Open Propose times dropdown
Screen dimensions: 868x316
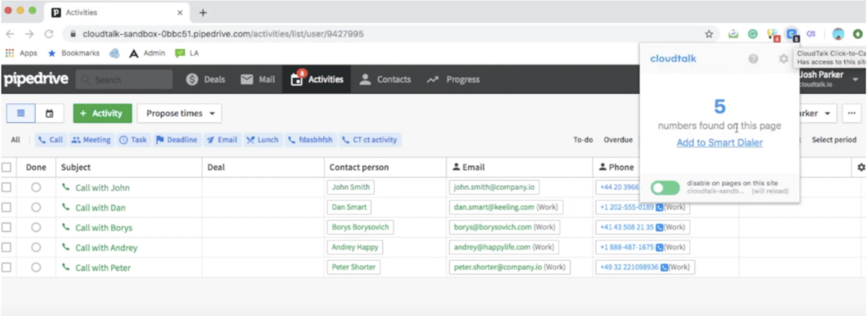click(x=180, y=114)
